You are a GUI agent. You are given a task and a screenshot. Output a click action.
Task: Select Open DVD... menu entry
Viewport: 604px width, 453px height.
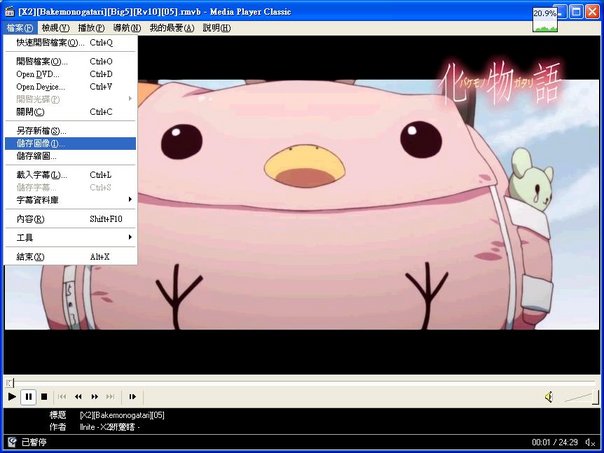pos(70,74)
